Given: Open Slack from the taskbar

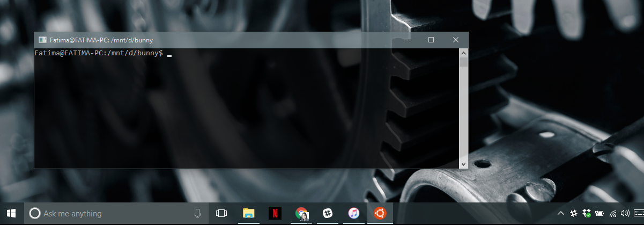Looking at the screenshot, I should [328, 213].
